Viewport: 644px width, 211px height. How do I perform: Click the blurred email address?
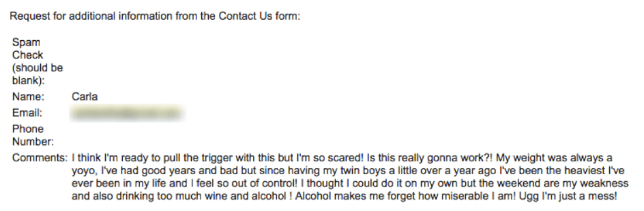pos(128,113)
